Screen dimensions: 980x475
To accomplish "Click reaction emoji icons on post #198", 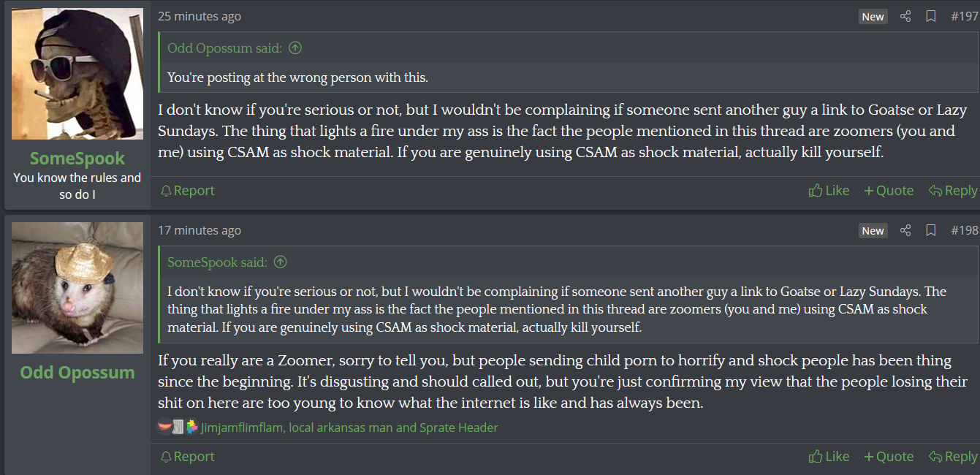I will [x=177, y=427].
